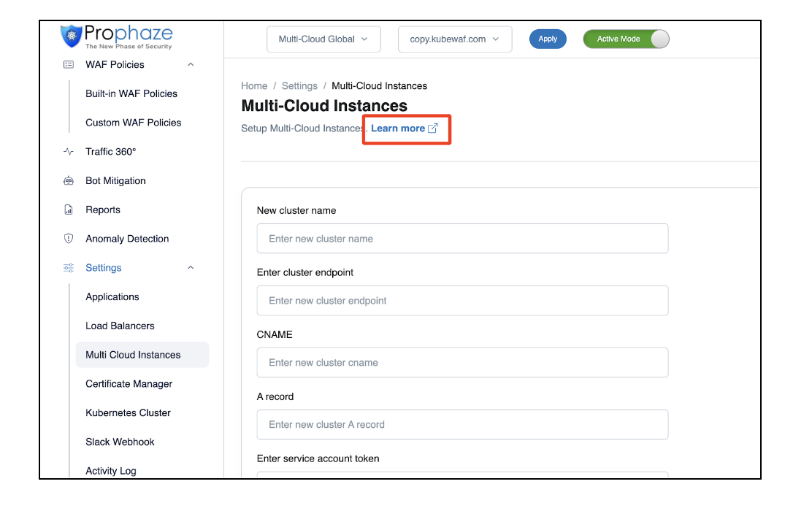Open Built-in WAF Policies menu item
Screen dimensions: 812x530
click(131, 93)
